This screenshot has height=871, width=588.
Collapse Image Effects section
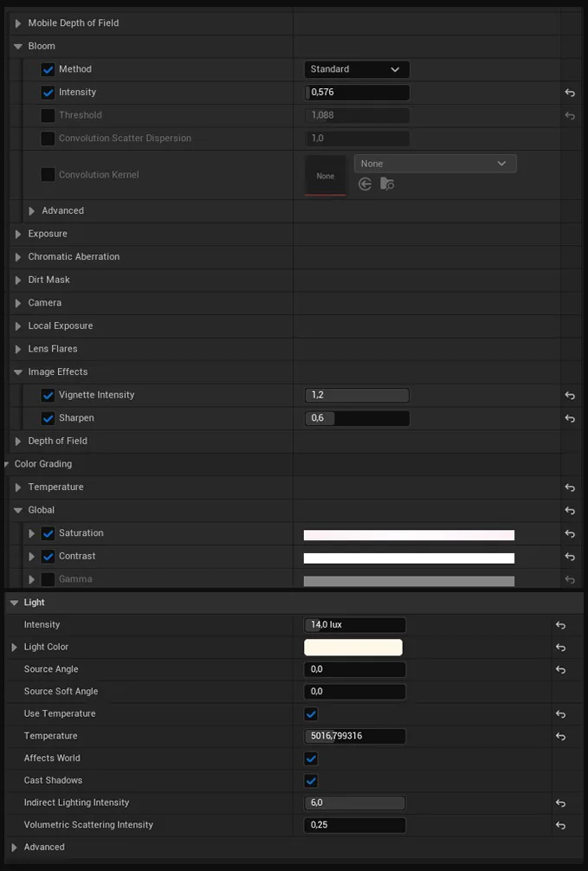point(18,372)
